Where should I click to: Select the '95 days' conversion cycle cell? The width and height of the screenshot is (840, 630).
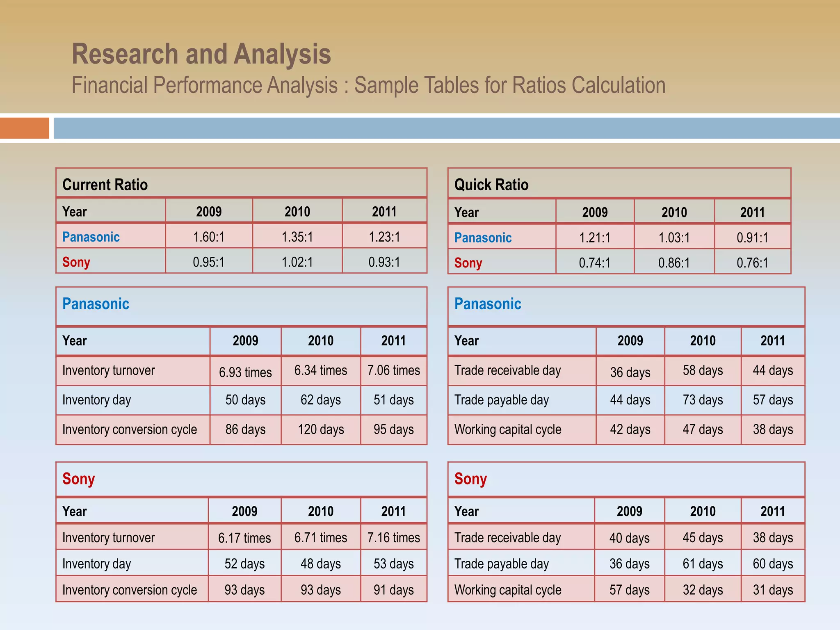394,429
